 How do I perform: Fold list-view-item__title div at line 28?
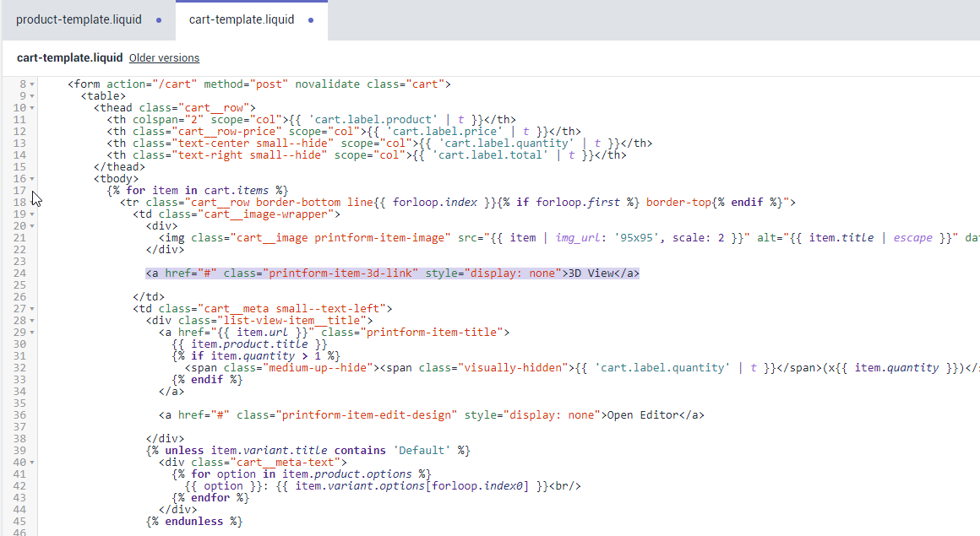32,321
